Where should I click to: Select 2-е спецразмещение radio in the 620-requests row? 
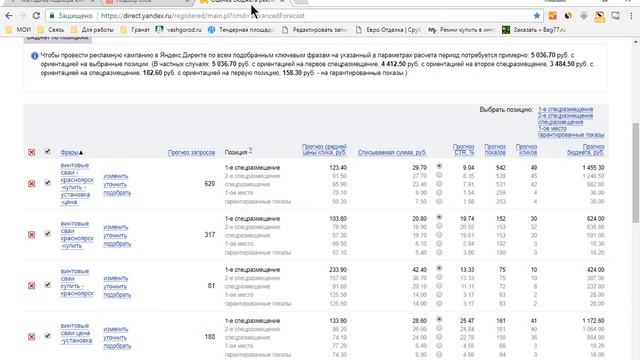tap(439, 175)
